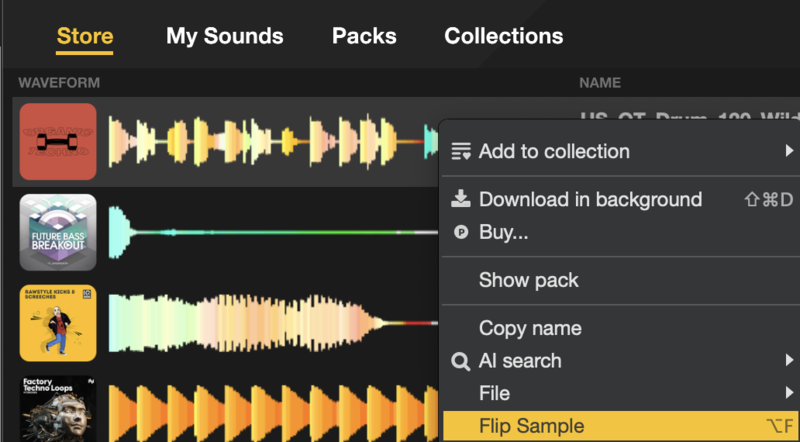The height and width of the screenshot is (442, 800).
Task: Open the Future Bass Breakout pack artwork
Action: [x=58, y=233]
